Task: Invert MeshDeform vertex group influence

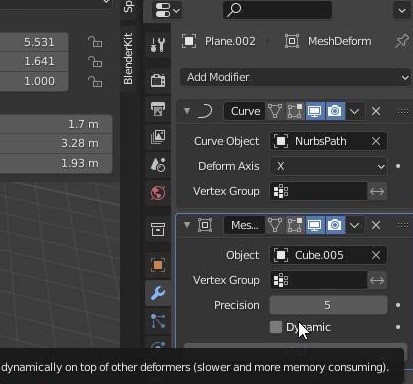Action: [x=377, y=280]
